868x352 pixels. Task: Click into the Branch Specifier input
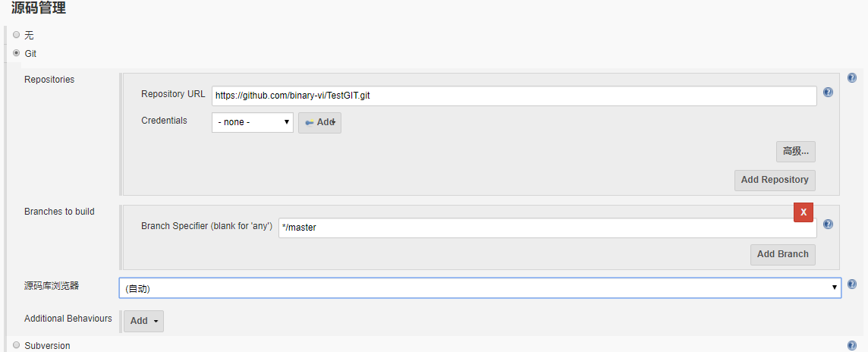[x=546, y=228]
